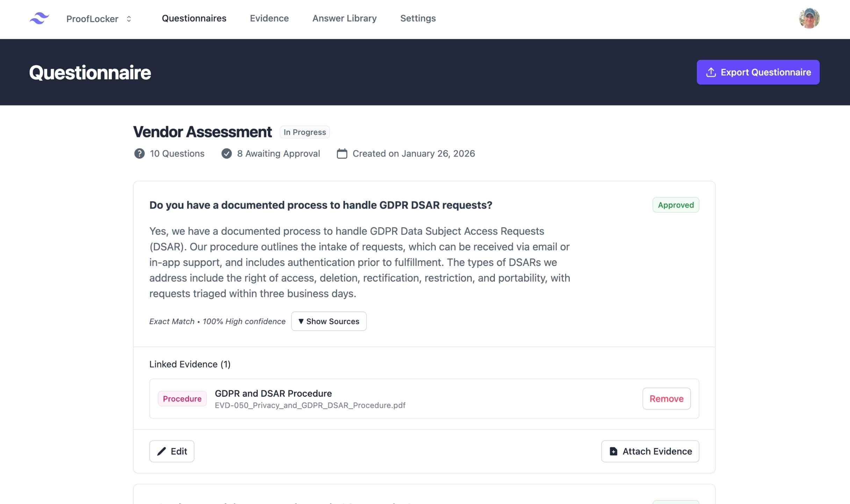Collapse the Linked Evidence section
The height and width of the screenshot is (504, 850).
(189, 364)
